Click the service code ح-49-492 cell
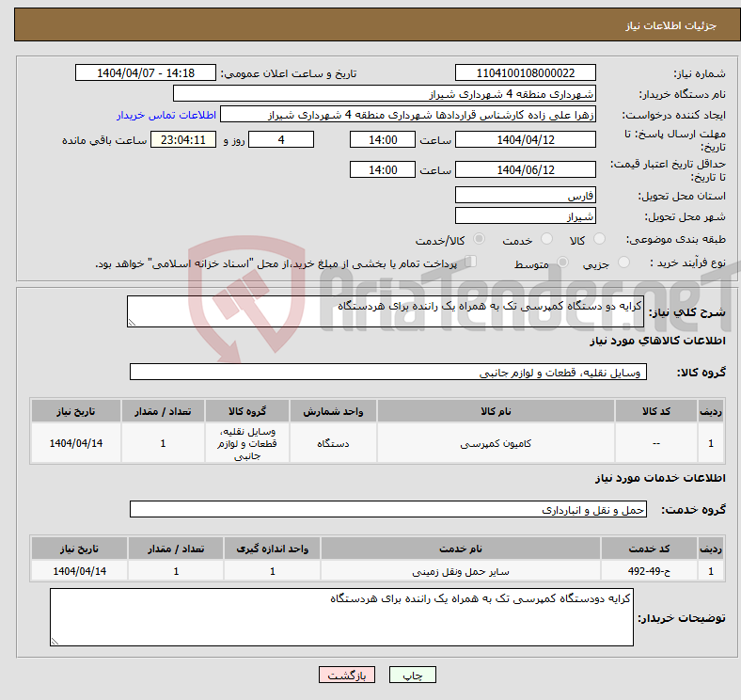The width and height of the screenshot is (741, 700). click(x=650, y=571)
